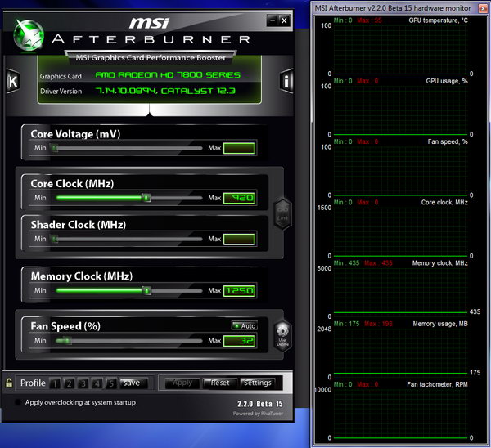Click the Fan Speed (%) label

tap(65, 326)
